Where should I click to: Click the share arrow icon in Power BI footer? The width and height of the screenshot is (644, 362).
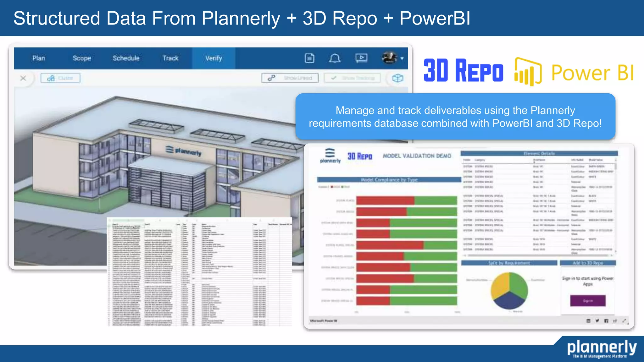coord(615,321)
